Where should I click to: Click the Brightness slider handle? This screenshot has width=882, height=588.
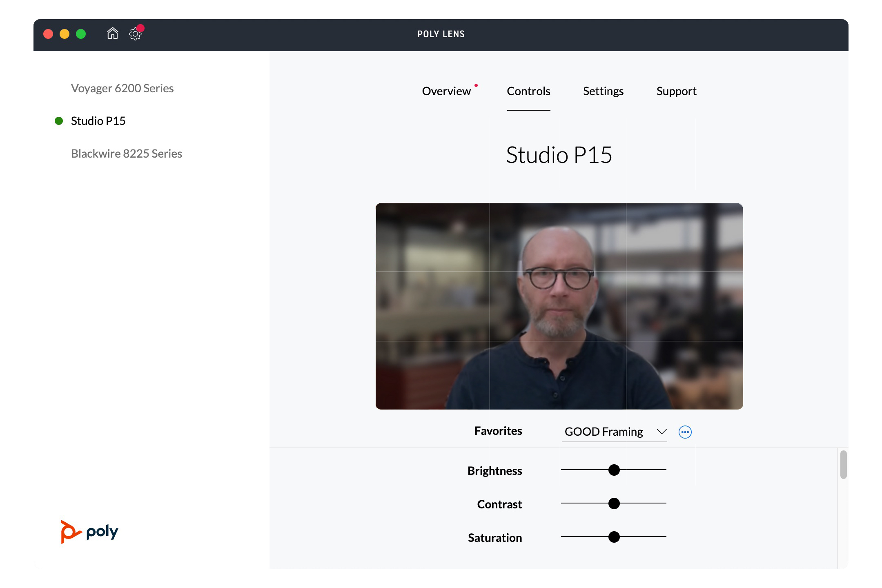(614, 470)
